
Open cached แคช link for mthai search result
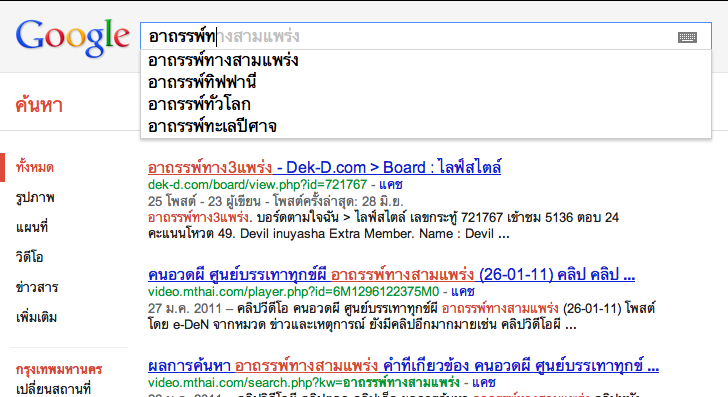pyautogui.click(x=483, y=383)
